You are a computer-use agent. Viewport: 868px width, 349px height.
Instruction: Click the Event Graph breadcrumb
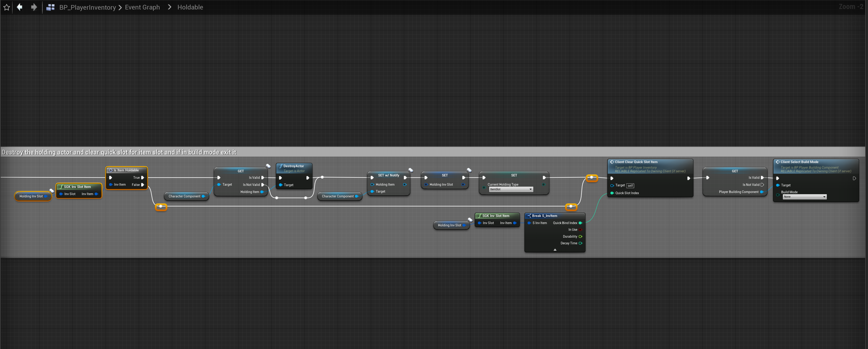142,7
